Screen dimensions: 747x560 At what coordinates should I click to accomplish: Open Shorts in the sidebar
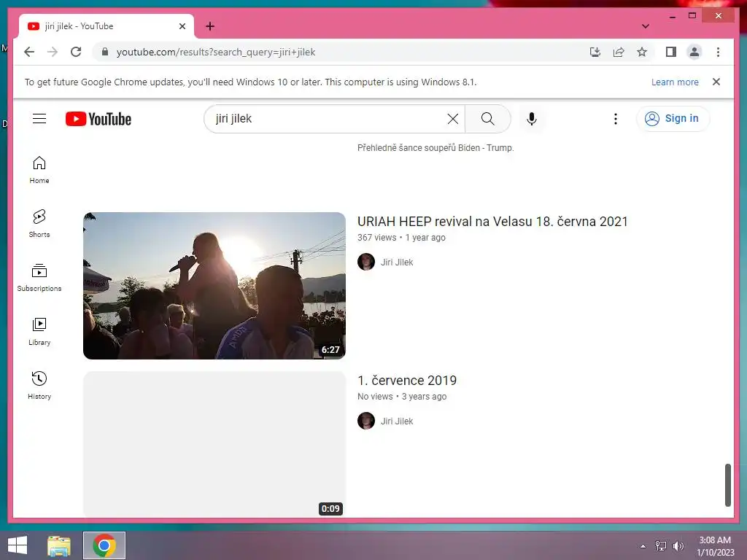click(39, 224)
